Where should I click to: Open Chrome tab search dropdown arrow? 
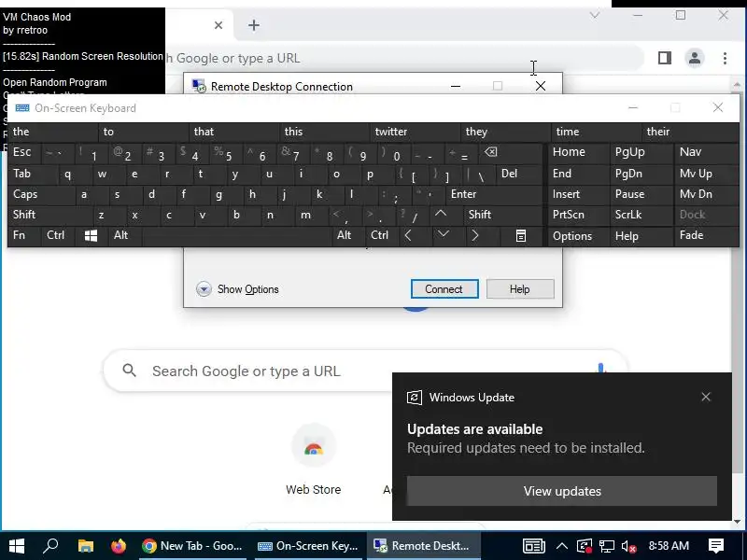click(594, 15)
